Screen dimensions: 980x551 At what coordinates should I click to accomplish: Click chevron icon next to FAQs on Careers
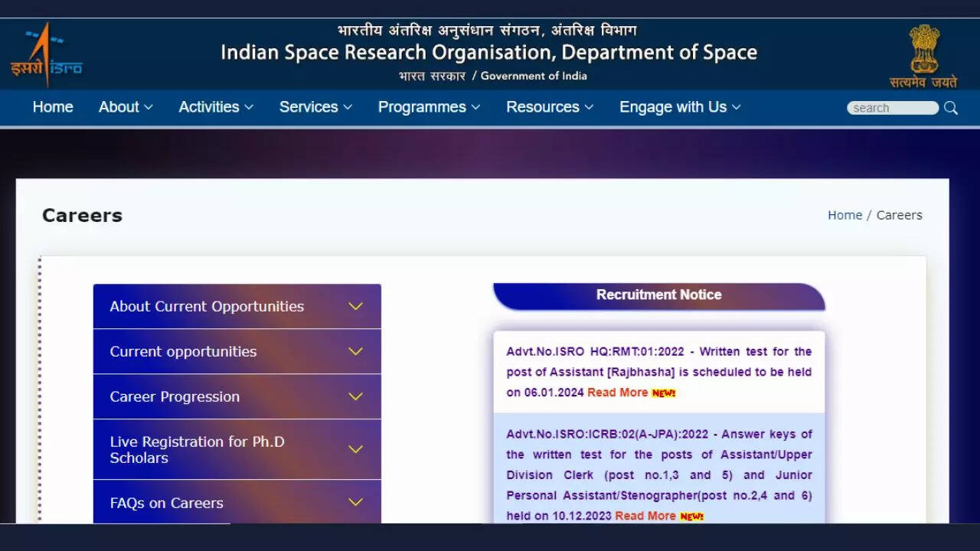tap(355, 502)
